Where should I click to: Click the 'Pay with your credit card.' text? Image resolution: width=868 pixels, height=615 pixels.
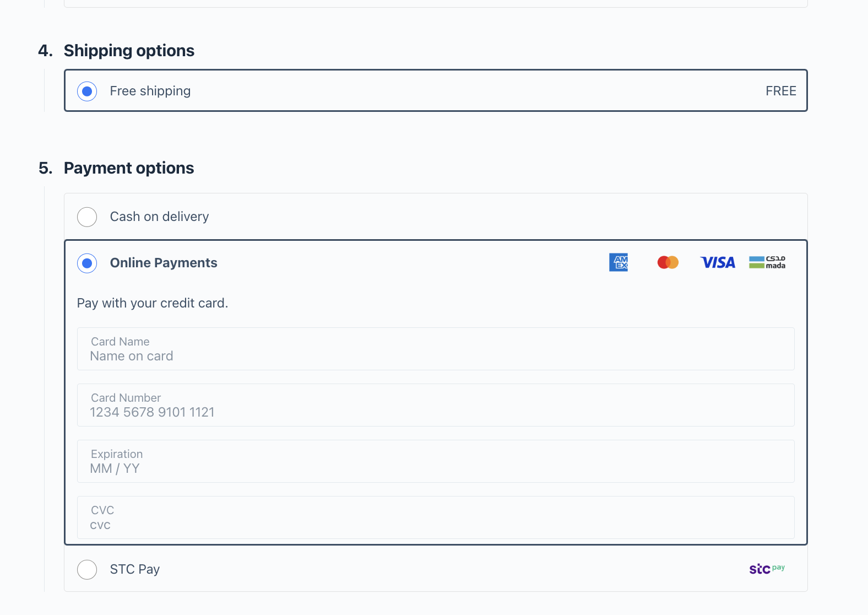click(153, 303)
